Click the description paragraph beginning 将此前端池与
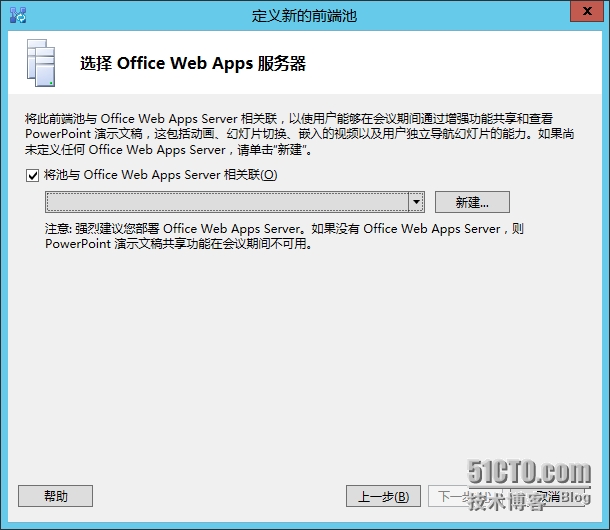 300,134
